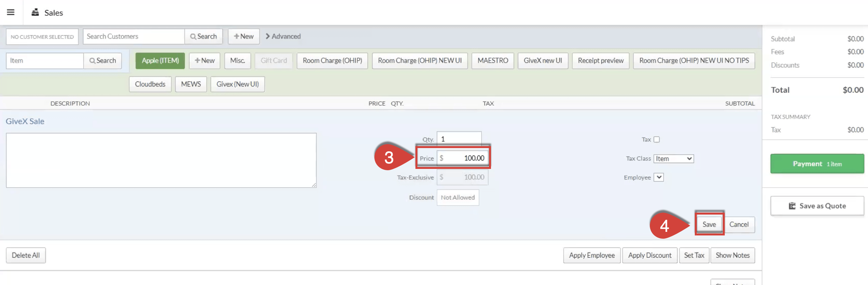Screen dimensions: 868x285
Task: Click the SUBTOTAL column header
Action: tap(740, 103)
